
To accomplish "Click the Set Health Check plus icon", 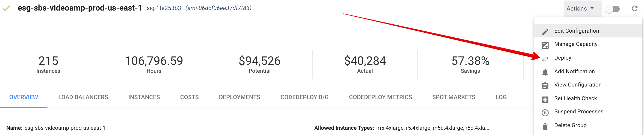I will 545,99.
